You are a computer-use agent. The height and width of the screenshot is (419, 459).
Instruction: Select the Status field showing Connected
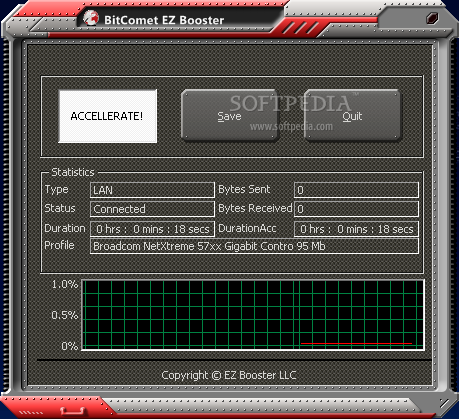pyautogui.click(x=152, y=209)
